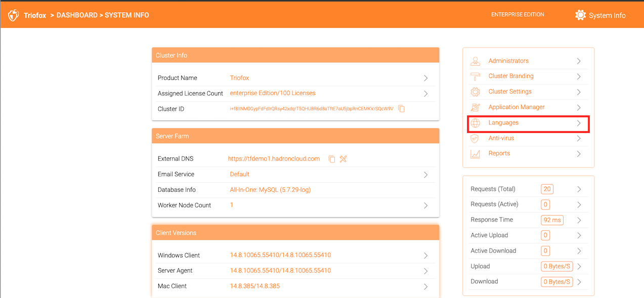
Task: Click the Languages globe icon
Action: [x=475, y=123]
